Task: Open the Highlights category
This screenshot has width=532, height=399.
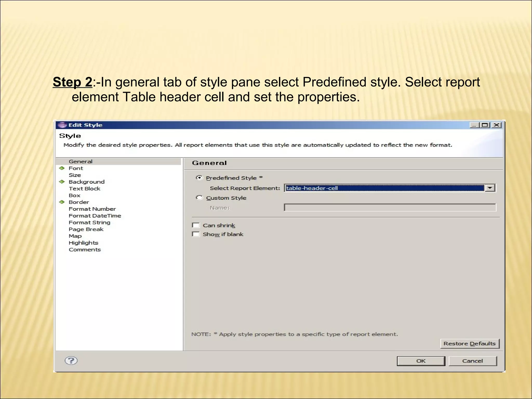Action: click(x=83, y=243)
